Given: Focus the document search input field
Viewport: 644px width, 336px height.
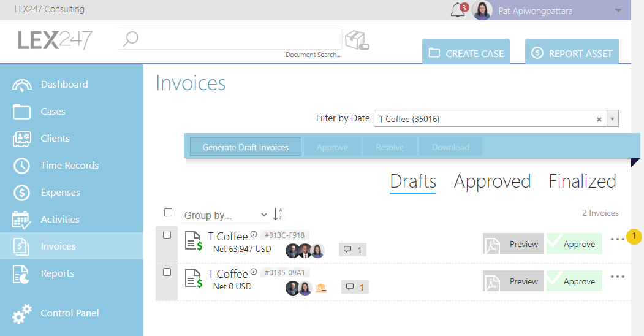Looking at the screenshot, I should (x=230, y=39).
